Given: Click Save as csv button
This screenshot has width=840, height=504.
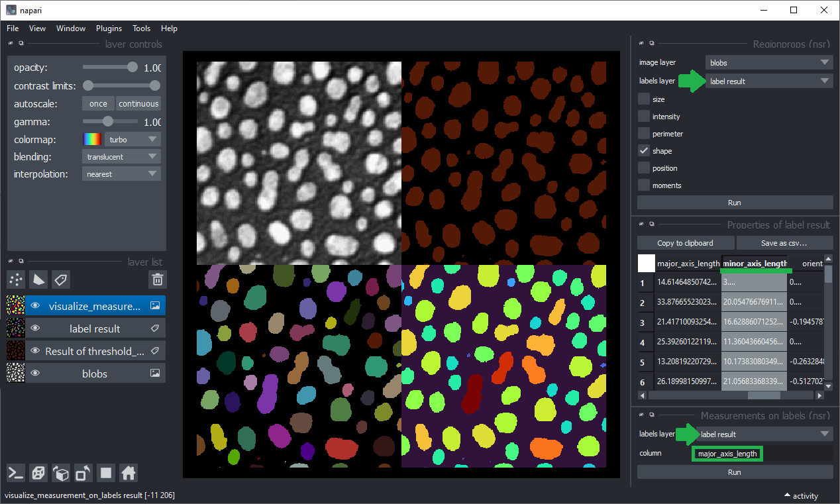Looking at the screenshot, I should pyautogui.click(x=784, y=243).
